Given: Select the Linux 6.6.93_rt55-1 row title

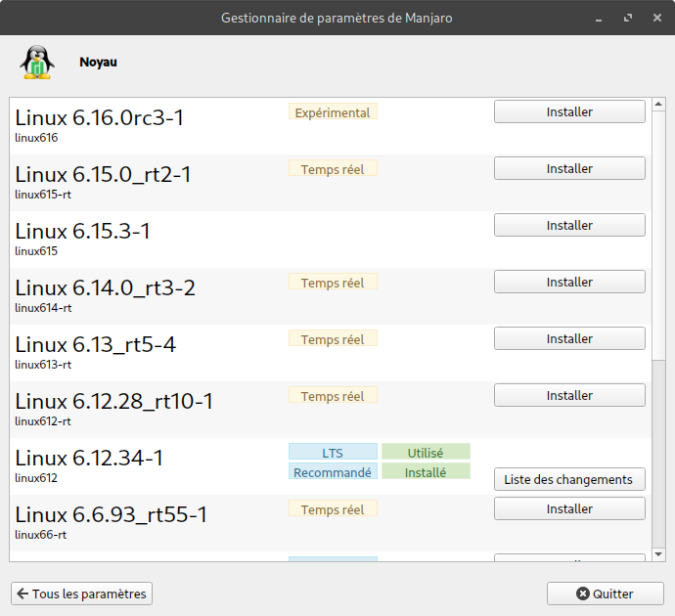Looking at the screenshot, I should [x=112, y=515].
